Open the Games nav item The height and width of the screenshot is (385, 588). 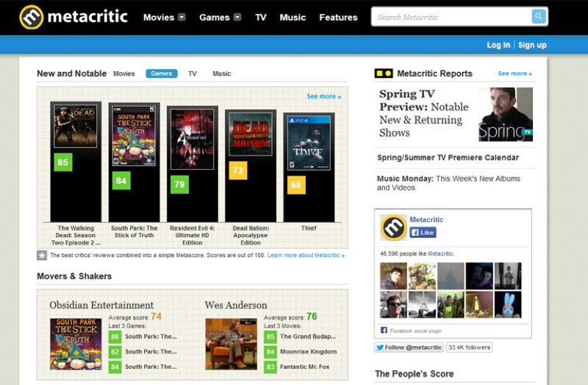(215, 18)
